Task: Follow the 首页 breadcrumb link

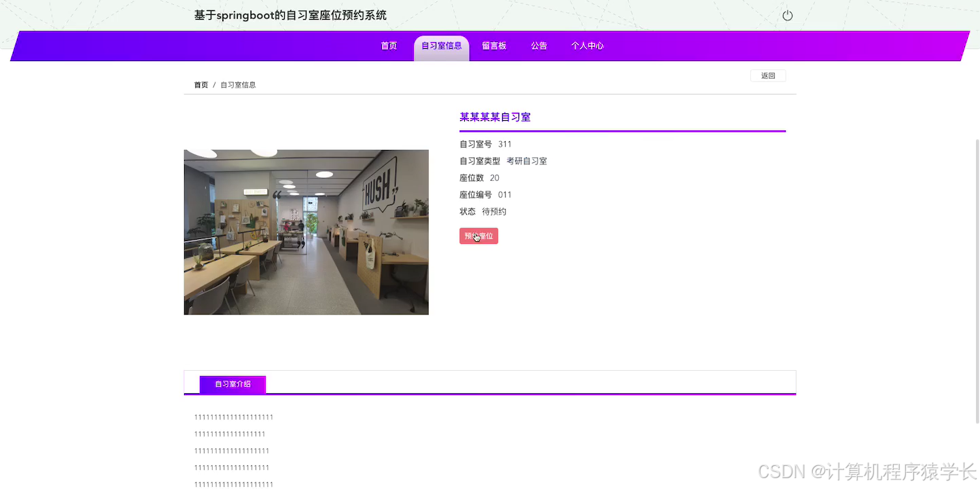Action: [x=200, y=84]
